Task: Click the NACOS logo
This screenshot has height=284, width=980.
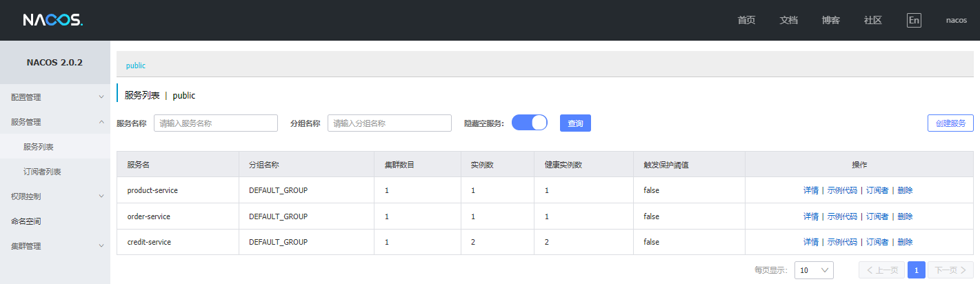Action: (x=53, y=20)
